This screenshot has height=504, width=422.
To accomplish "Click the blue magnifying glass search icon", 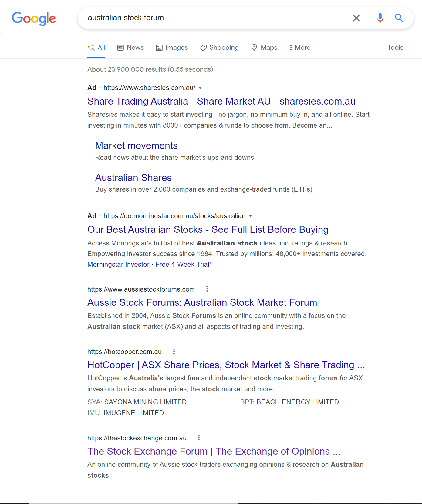I will point(399,18).
